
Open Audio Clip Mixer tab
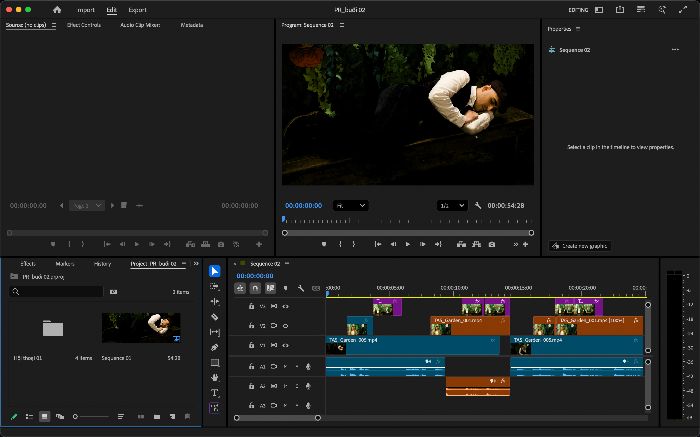pyautogui.click(x=140, y=25)
